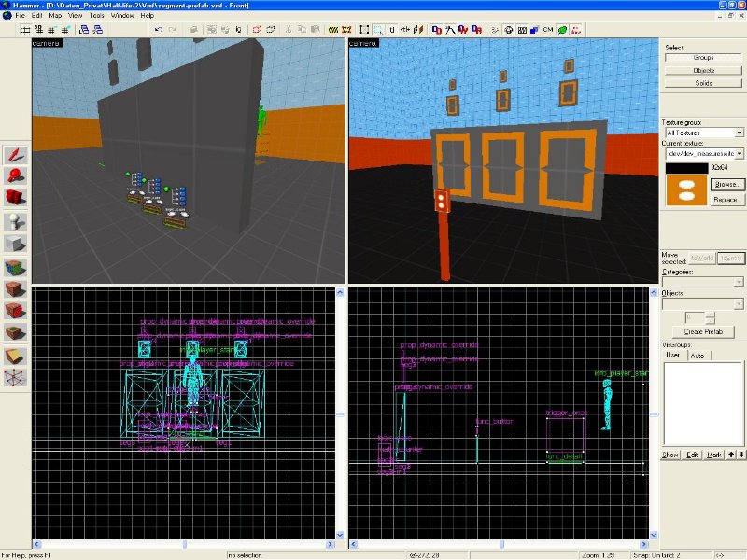Viewport: 747px width, 560px height.
Task: Click the Browse texture button
Action: coord(728,185)
